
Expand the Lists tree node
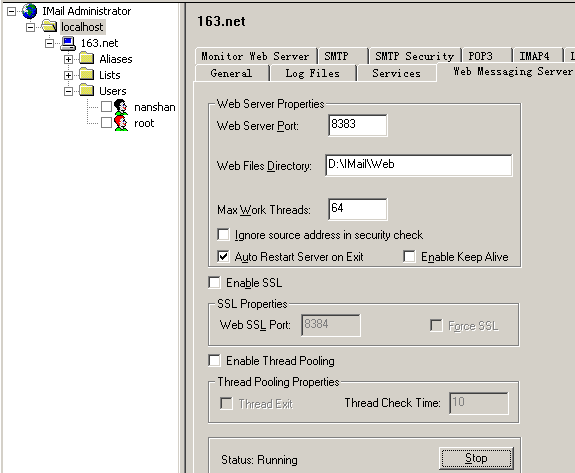[68, 75]
